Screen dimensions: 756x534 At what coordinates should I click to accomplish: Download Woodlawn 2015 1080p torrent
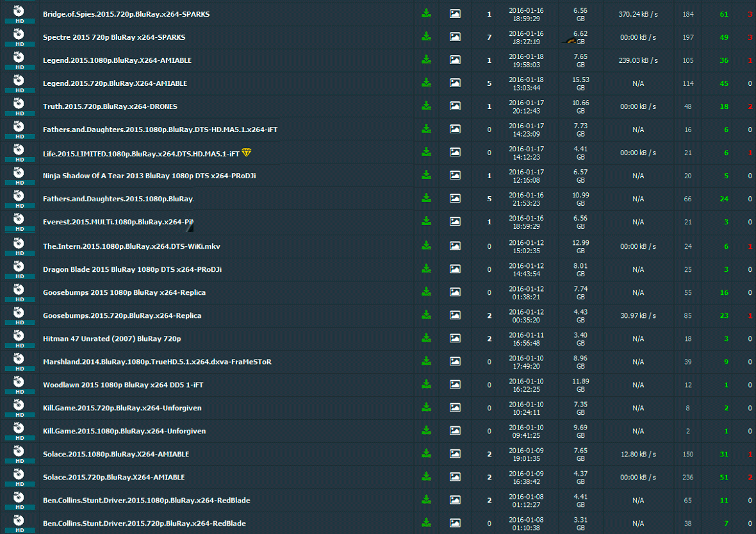coord(426,385)
